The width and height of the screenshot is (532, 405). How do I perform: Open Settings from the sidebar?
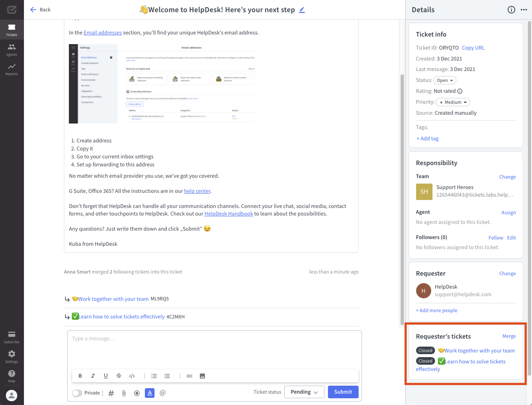coord(12,357)
